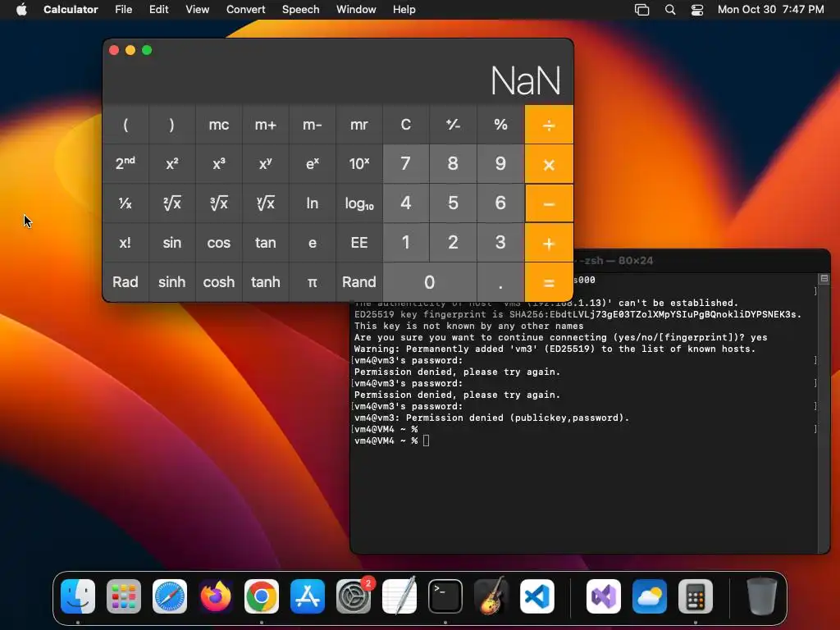Open Spotlight search in menu bar
The image size is (840, 630).
pos(669,9)
